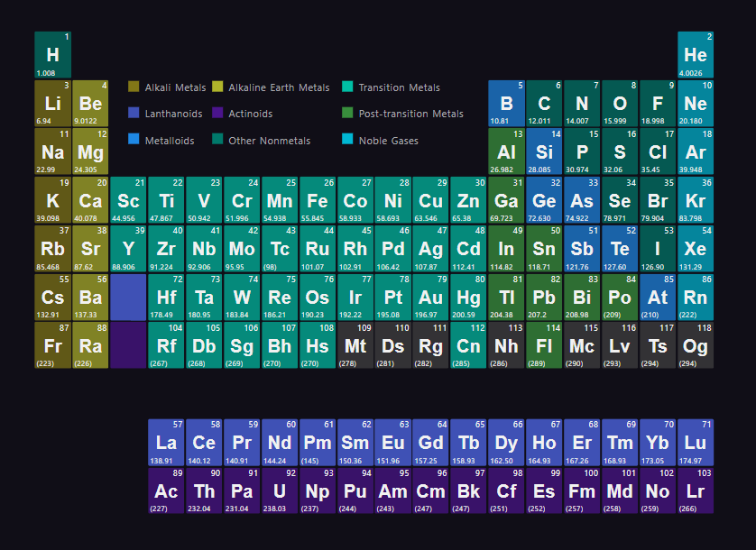756x550 pixels.
Task: Open the Tungsten (W) tile
Action: 242,298
